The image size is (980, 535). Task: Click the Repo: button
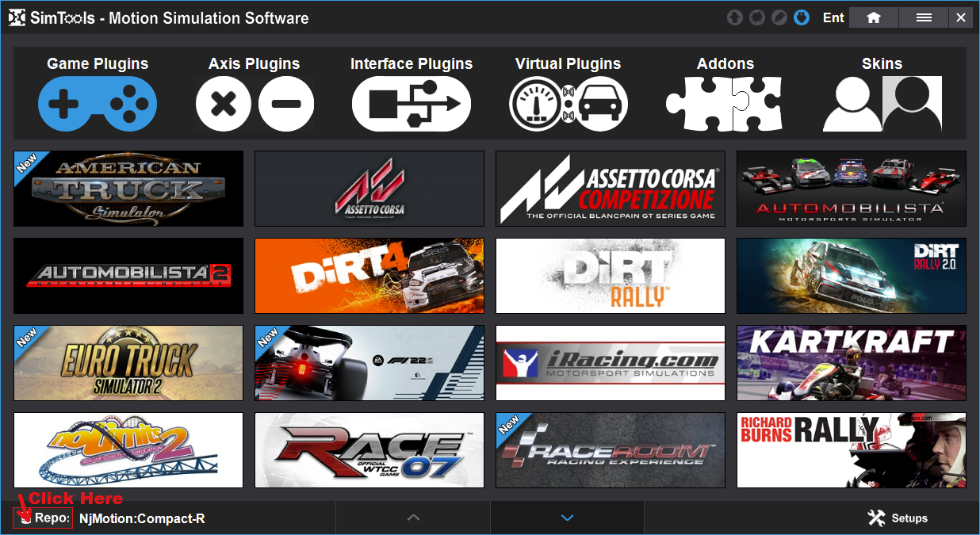coord(44,518)
